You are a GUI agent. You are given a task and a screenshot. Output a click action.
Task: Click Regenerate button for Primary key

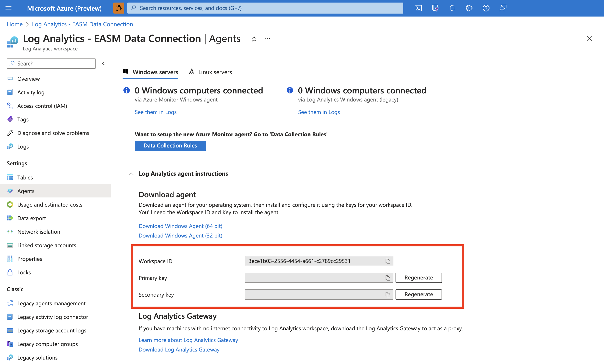pyautogui.click(x=418, y=277)
